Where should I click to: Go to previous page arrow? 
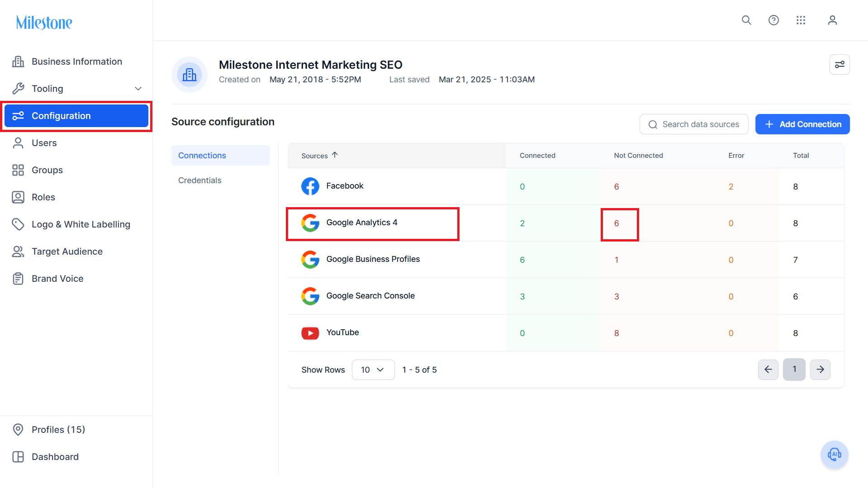[768, 370]
